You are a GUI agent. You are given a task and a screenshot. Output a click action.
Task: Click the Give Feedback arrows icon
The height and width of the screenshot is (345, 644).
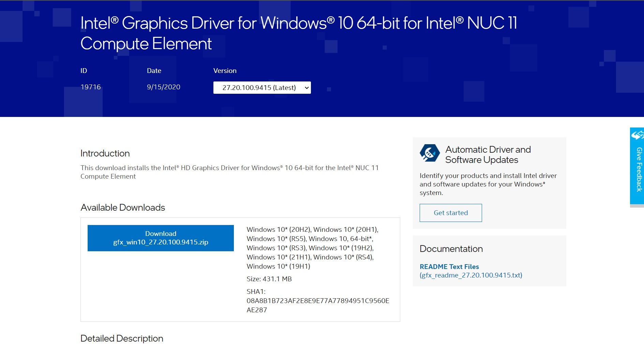(638, 135)
